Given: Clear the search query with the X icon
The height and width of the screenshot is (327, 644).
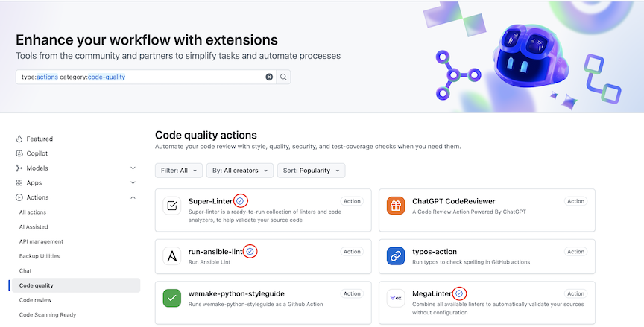Looking at the screenshot, I should coord(269,77).
